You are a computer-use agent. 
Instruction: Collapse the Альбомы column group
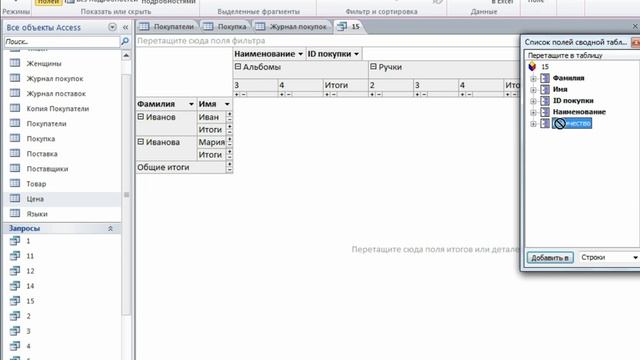click(x=238, y=67)
